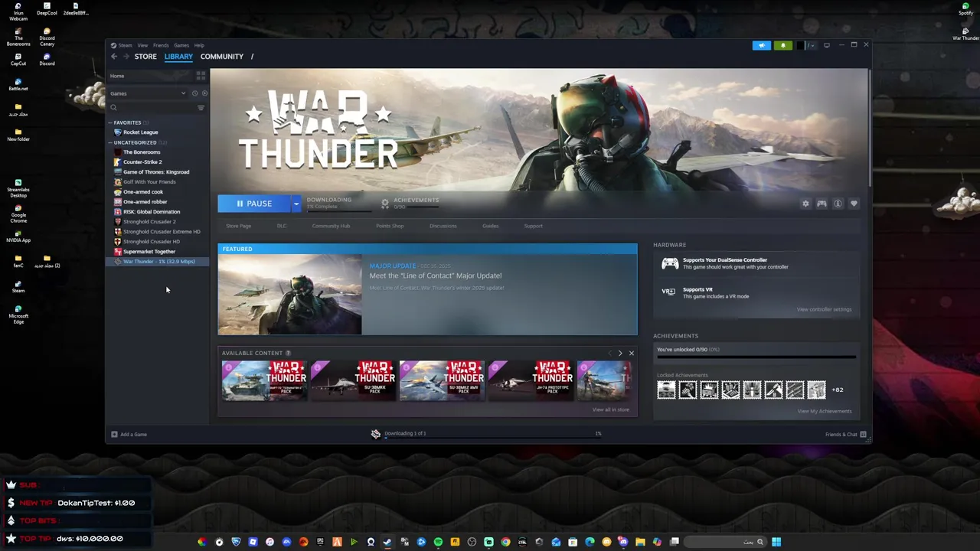Toggle ready-to-play filter icon
Image resolution: width=980 pixels, height=551 pixels.
pos(204,93)
